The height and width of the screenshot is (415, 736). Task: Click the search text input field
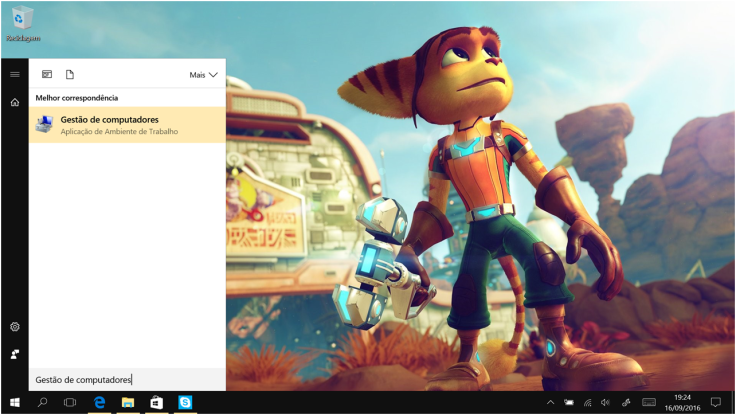tap(126, 380)
